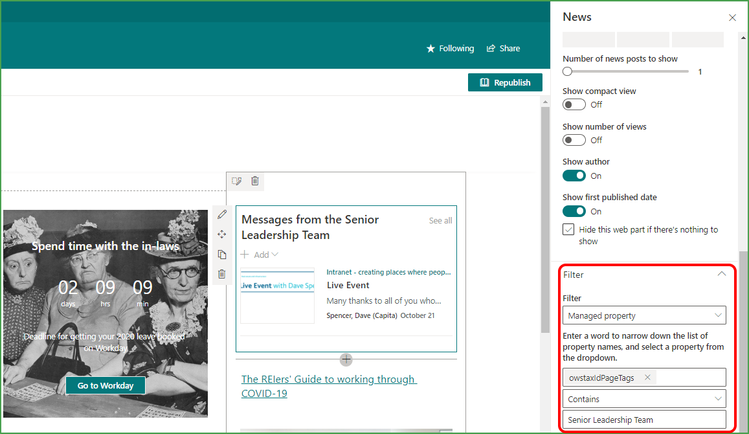Close the News properties panel
This screenshot has height=434, width=749.
(x=732, y=18)
